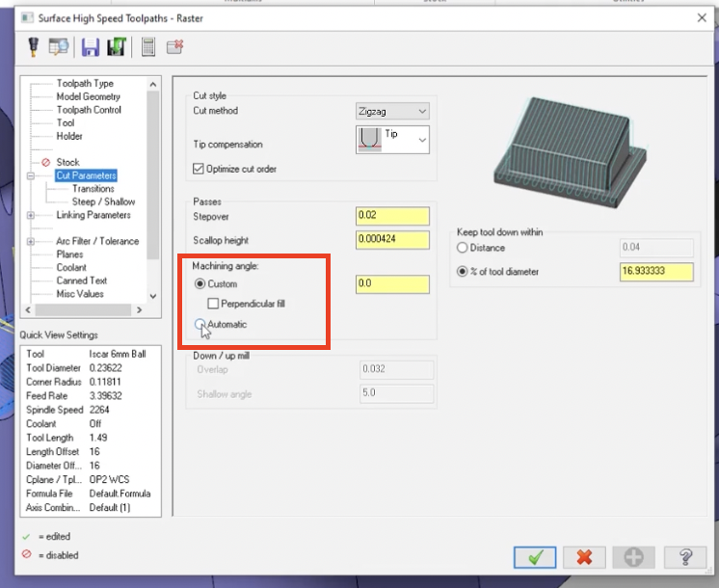719x588 pixels.
Task: Click the Axis Combin... Default (1) value
Action: [110, 508]
